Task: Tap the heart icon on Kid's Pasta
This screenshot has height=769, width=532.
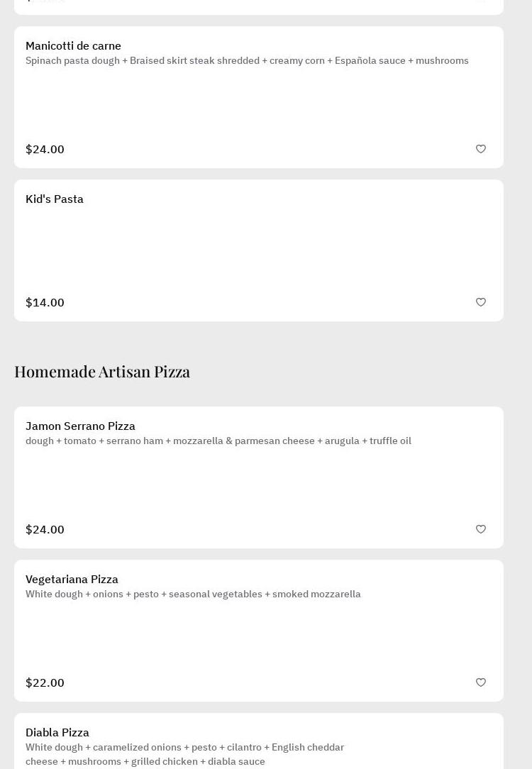Action: coord(481,302)
